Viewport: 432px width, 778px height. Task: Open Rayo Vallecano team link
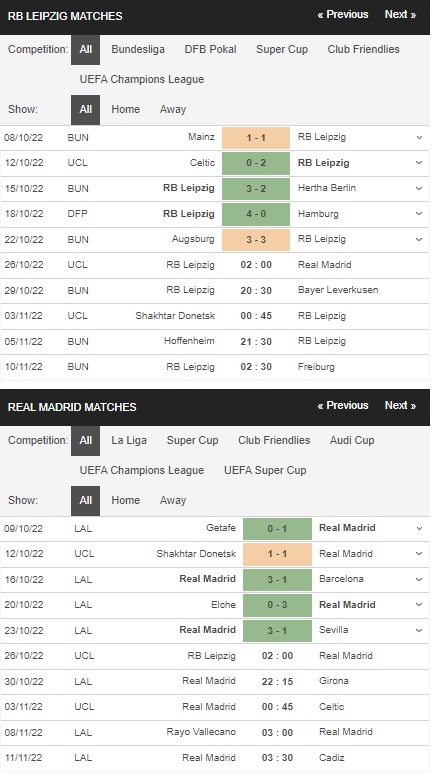click(x=201, y=732)
